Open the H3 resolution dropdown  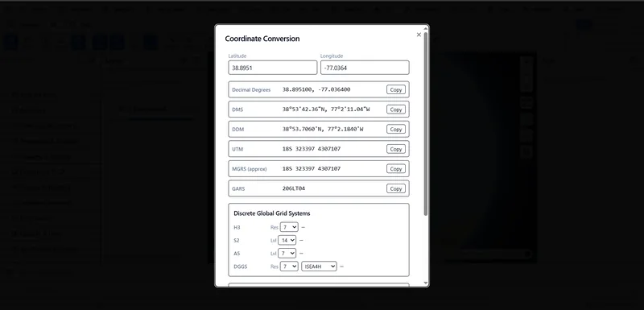(x=289, y=227)
